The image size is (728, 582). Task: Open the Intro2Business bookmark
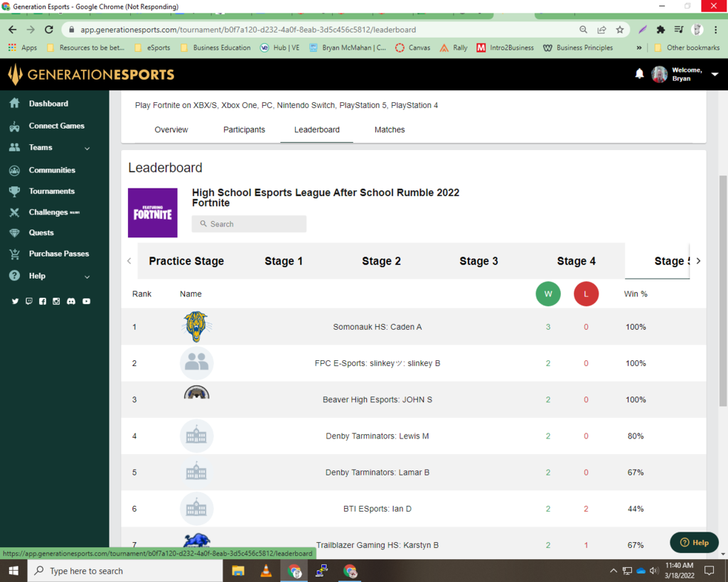pos(505,48)
